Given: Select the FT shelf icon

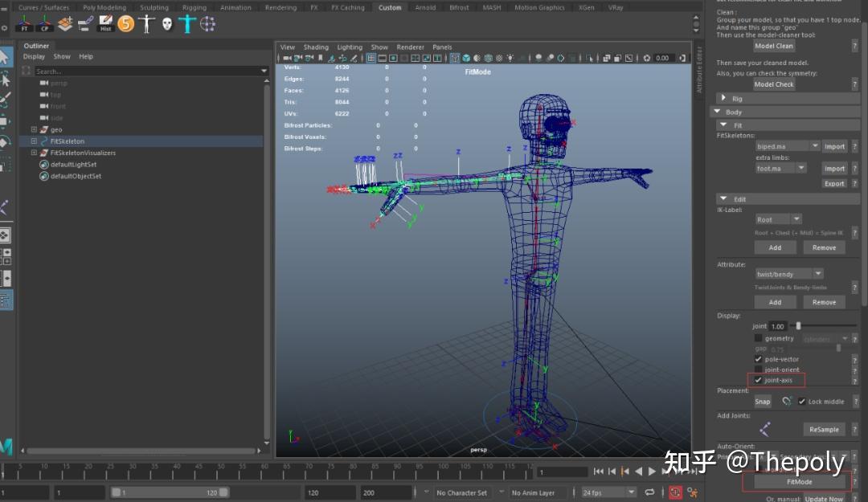Looking at the screenshot, I should point(25,22).
